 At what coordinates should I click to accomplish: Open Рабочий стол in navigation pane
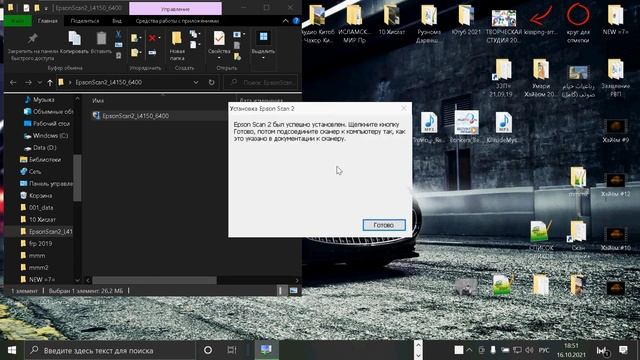tap(51, 123)
